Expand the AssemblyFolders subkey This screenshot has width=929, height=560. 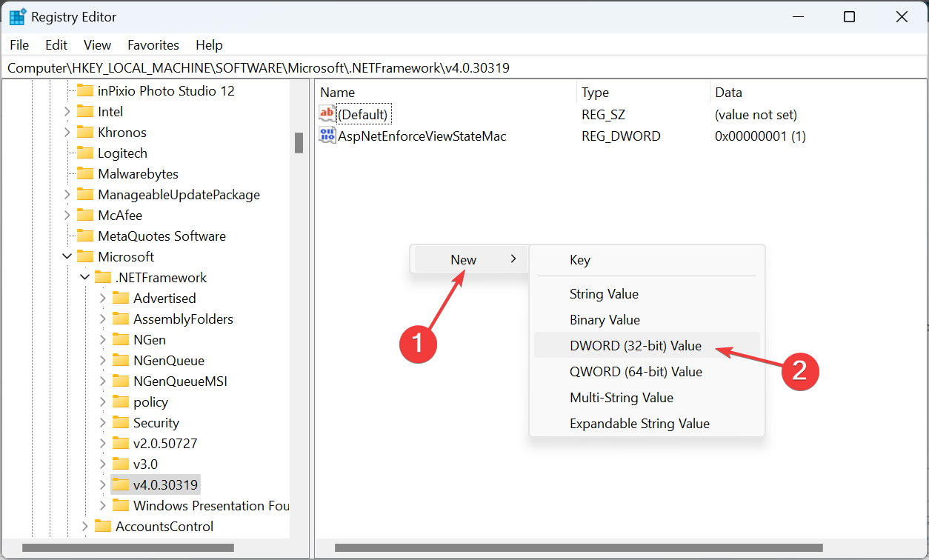point(102,319)
